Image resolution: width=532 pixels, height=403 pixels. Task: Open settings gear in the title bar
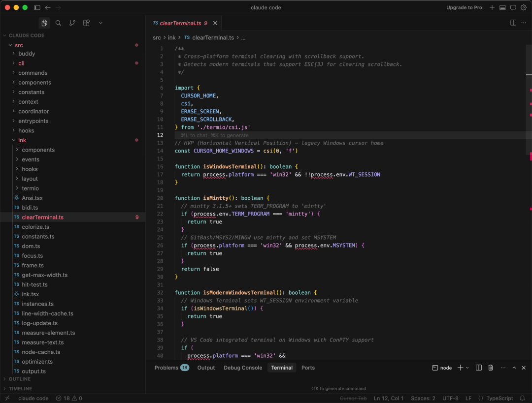tap(524, 8)
